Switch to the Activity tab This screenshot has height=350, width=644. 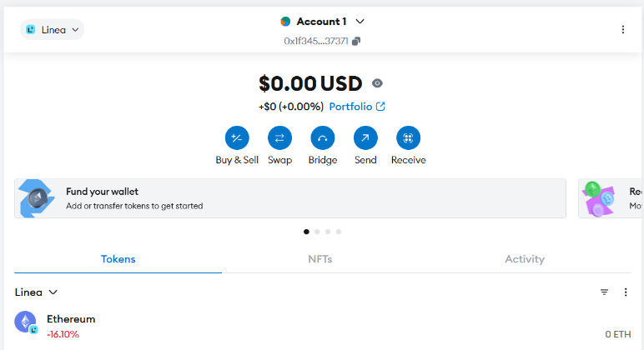(x=524, y=259)
